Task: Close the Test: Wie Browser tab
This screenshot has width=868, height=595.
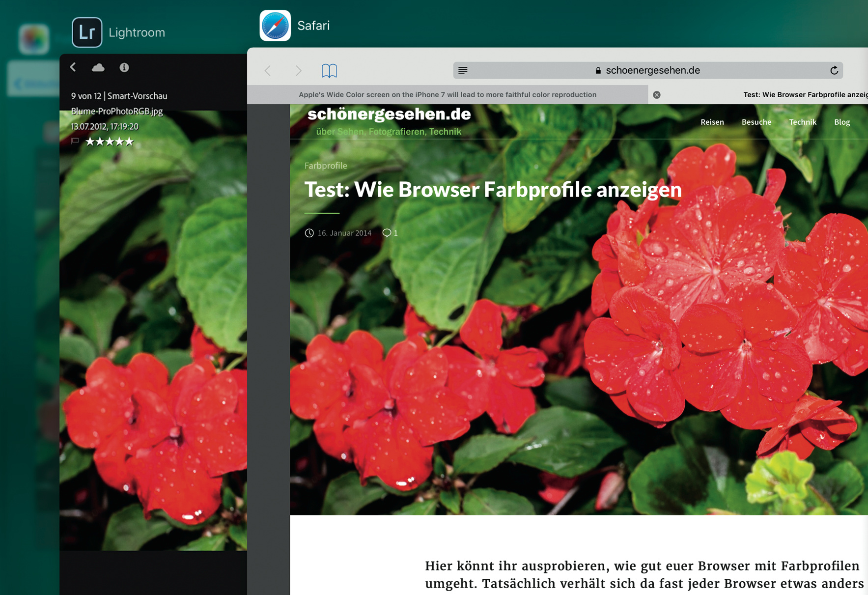Action: click(657, 95)
